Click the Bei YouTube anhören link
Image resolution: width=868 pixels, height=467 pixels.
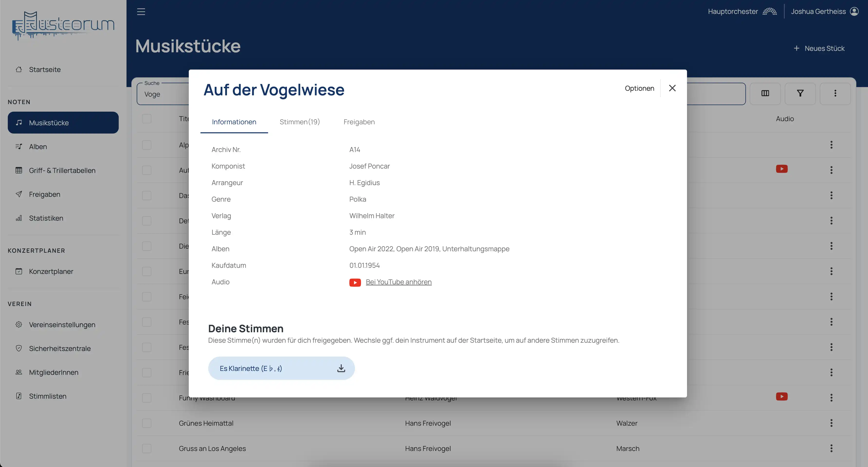coord(398,282)
